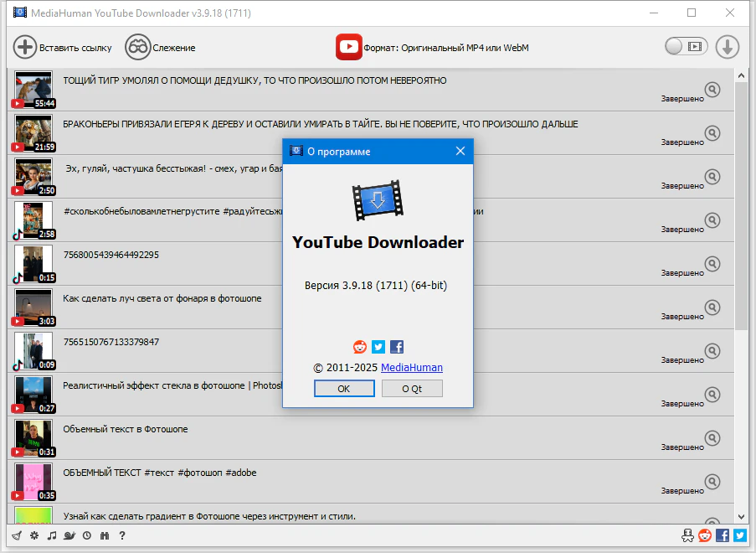Click the top-hat figure icon in status bar
The height and width of the screenshot is (553, 756).
coord(687,535)
